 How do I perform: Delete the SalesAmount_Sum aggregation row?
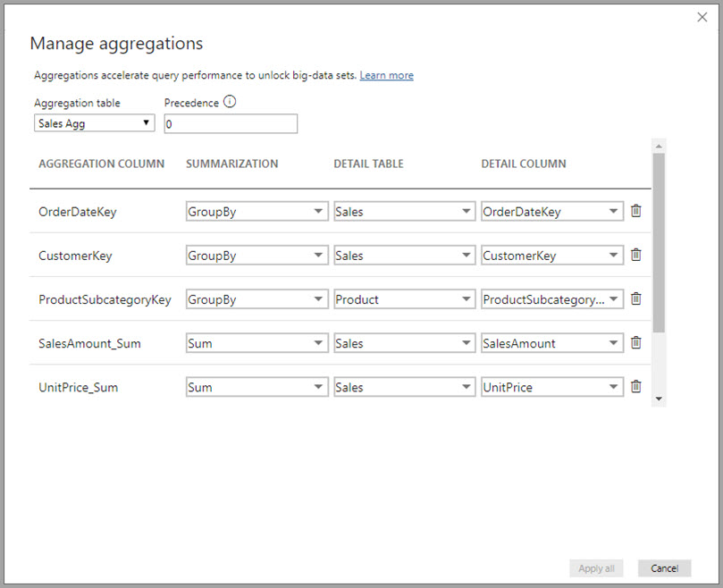click(x=635, y=342)
